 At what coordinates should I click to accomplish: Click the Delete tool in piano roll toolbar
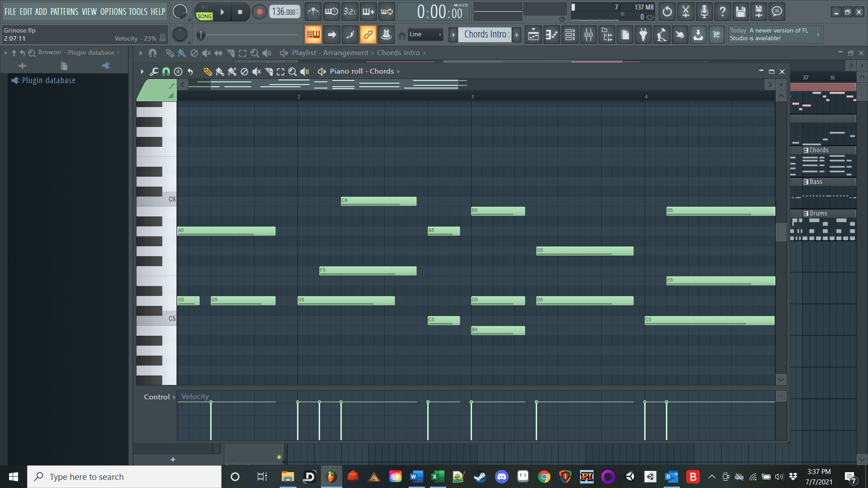(x=244, y=71)
